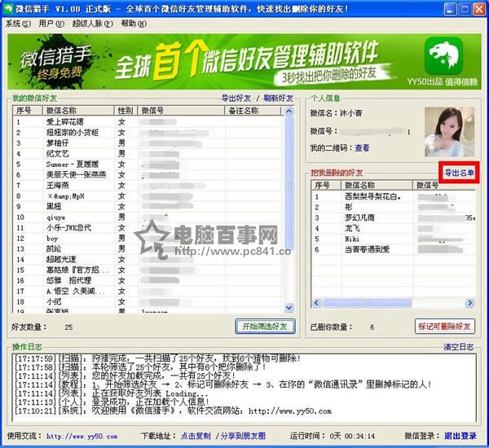Viewport: 489px width, 448px height.
Task: Select friend row 梦柚仔
Action: click(x=148, y=143)
